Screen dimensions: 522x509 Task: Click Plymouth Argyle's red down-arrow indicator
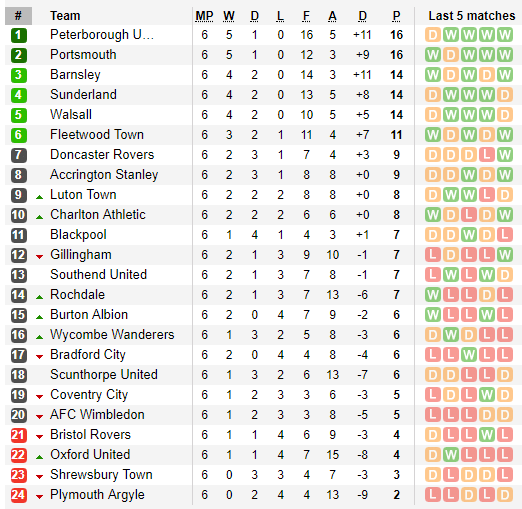tap(39, 497)
